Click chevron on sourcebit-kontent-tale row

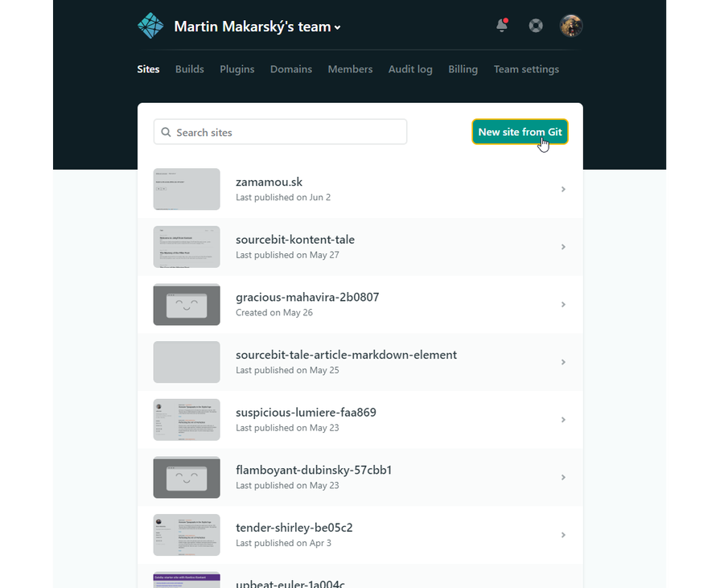coord(563,247)
